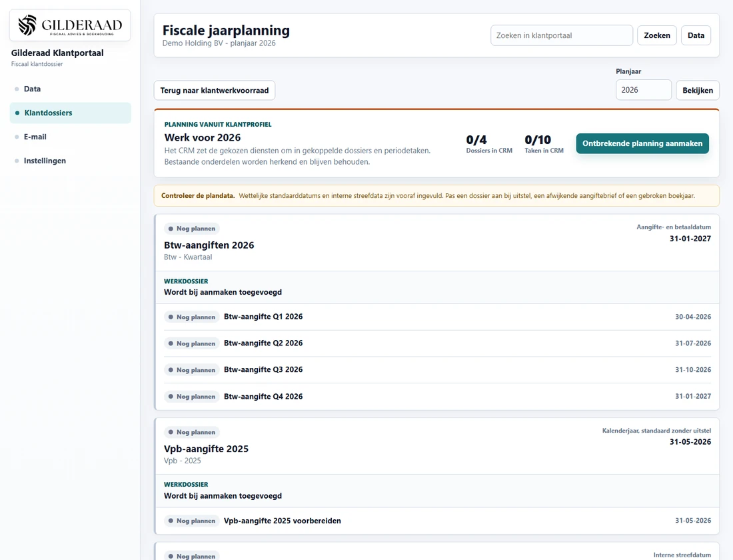This screenshot has width=733, height=560.
Task: Click the Controleer de plandata notice
Action: click(x=436, y=196)
